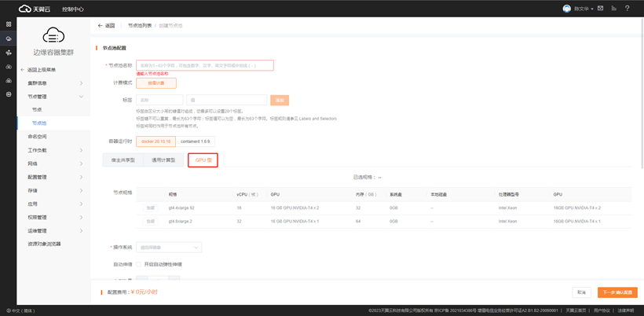Click the 中文(简体) language icon

point(9,310)
